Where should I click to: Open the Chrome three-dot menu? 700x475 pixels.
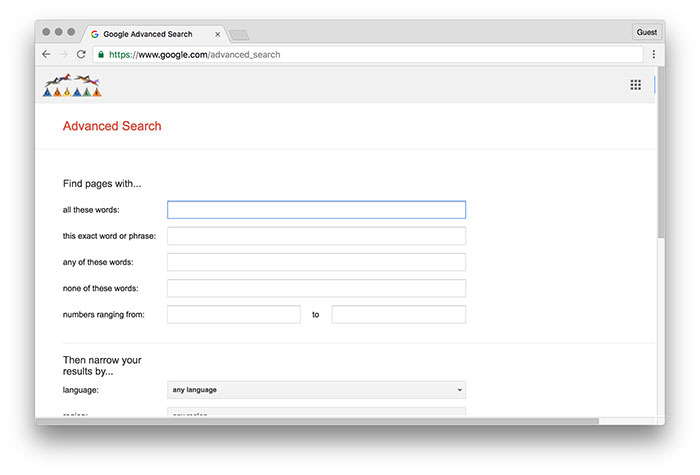pyautogui.click(x=654, y=54)
